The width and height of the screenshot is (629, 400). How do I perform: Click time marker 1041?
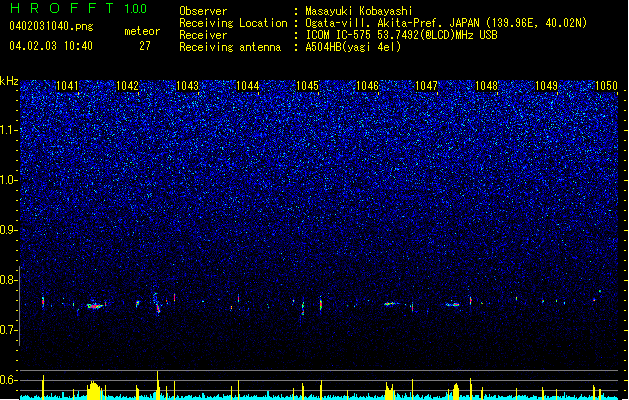pyautogui.click(x=67, y=86)
